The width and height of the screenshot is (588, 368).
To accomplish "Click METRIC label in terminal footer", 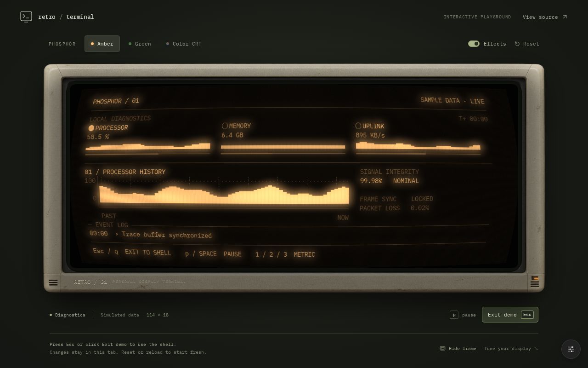I will point(305,254).
